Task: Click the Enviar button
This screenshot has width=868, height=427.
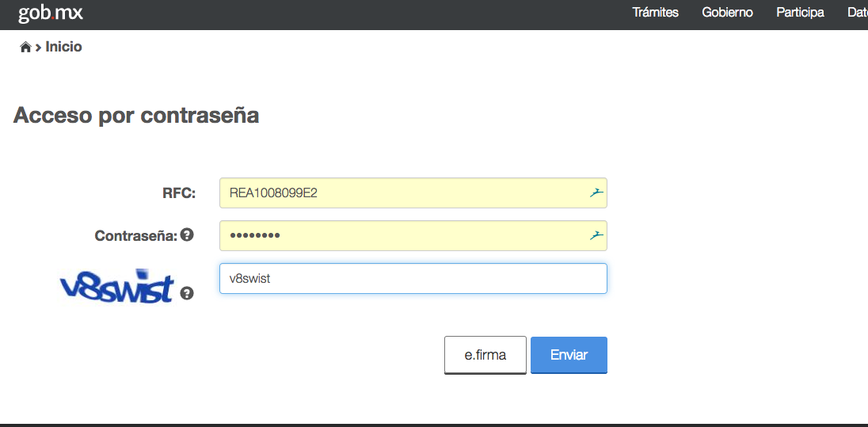Action: coord(569,355)
